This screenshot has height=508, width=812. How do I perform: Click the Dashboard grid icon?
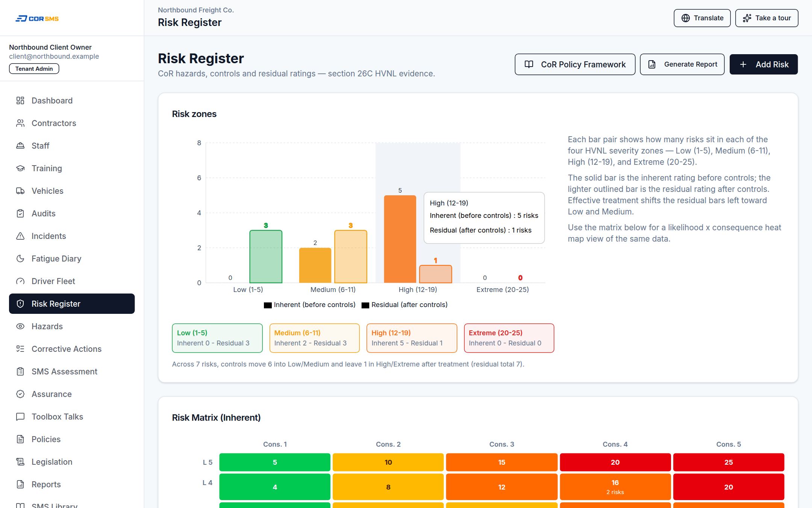(20, 100)
